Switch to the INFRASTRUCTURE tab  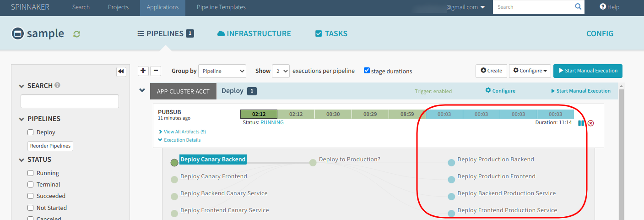tap(254, 33)
